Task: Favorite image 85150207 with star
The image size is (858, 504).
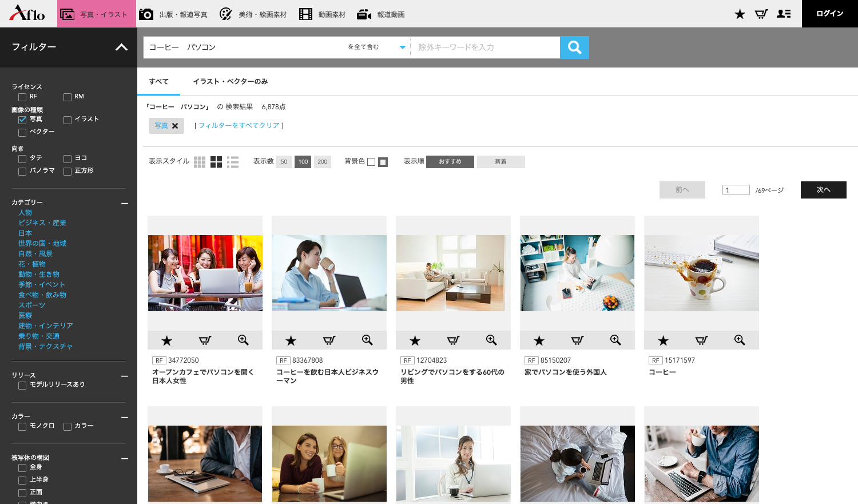Action: click(x=539, y=340)
